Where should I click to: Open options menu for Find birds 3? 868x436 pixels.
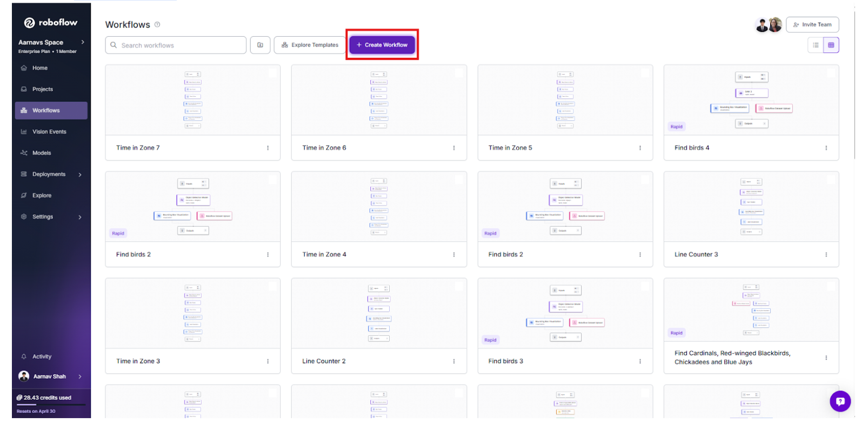(x=640, y=361)
